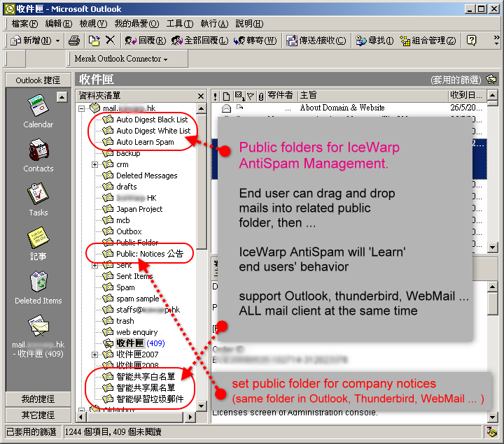Close the folder list (資料夾清單) pane
The width and height of the screenshot is (504, 444).
[x=201, y=96]
